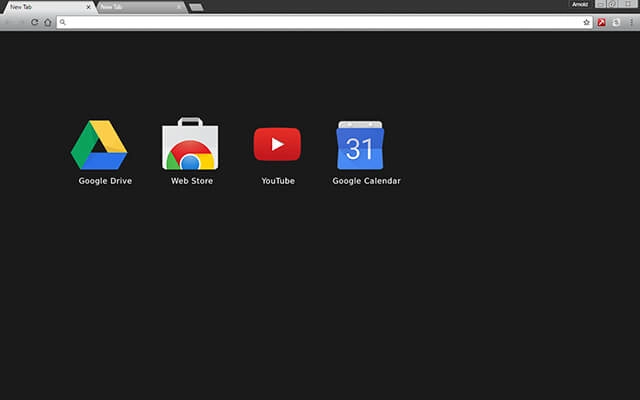Click the red extension icon in toolbar
Screen dimensions: 640x400
(601, 22)
